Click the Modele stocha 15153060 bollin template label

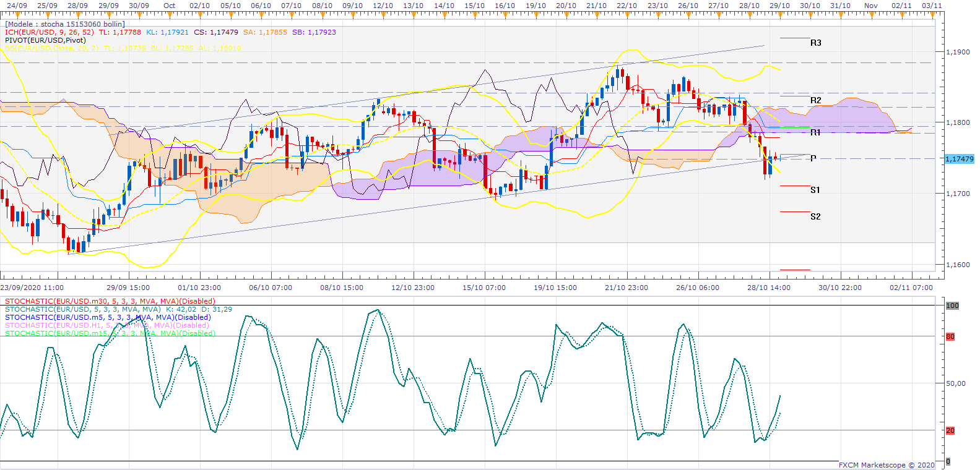pos(65,24)
